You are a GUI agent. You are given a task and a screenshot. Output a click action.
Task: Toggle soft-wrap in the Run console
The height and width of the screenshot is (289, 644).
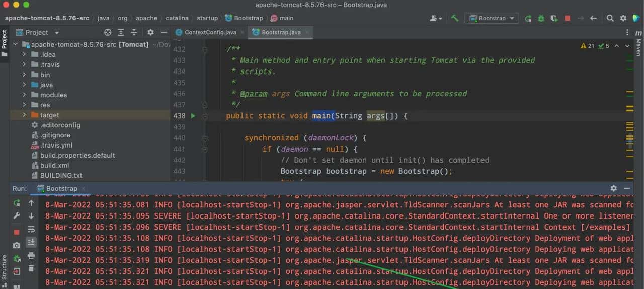tap(31, 229)
